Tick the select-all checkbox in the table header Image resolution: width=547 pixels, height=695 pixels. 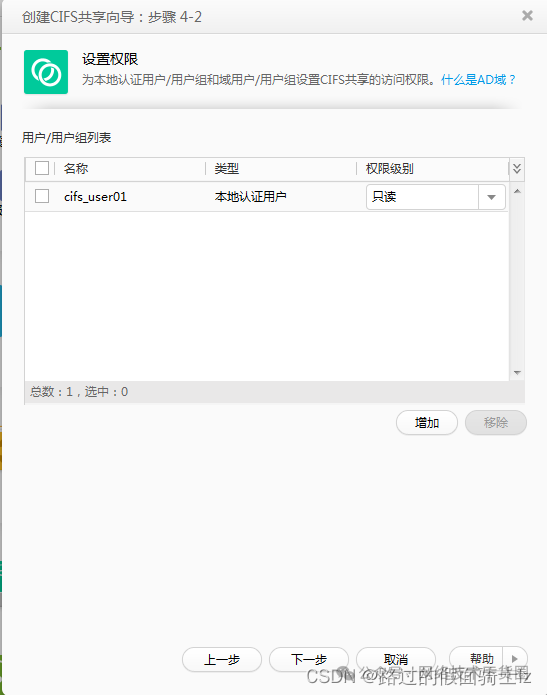(42, 168)
